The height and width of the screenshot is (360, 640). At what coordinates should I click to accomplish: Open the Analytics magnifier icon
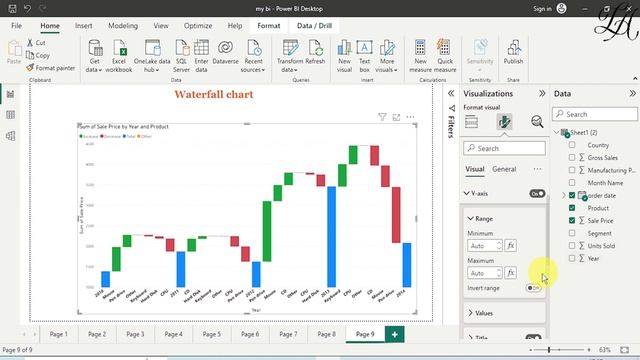(537, 122)
